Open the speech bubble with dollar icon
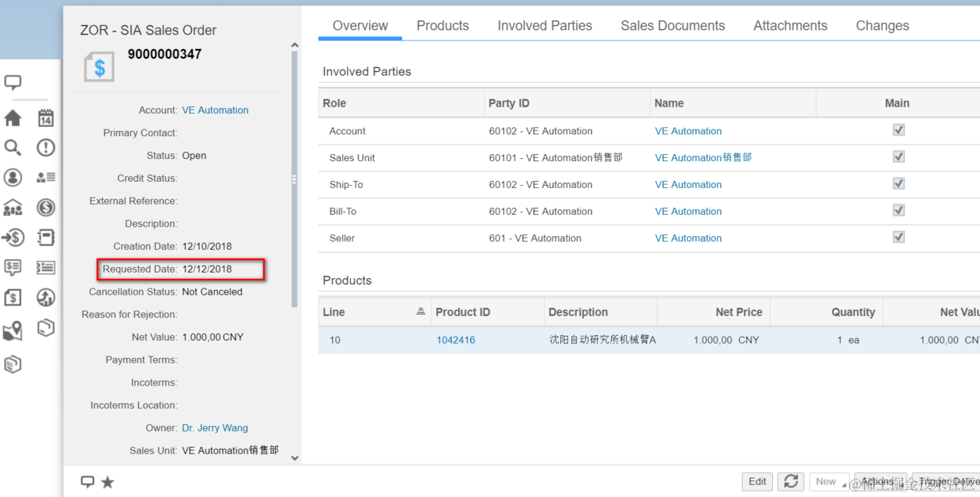The height and width of the screenshot is (497, 980). coord(13,268)
